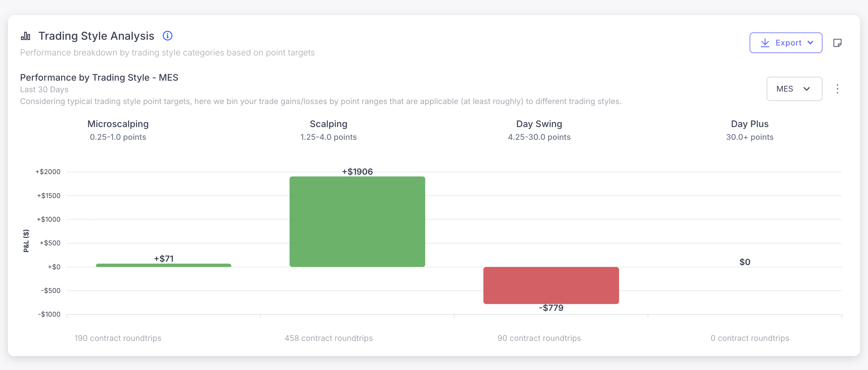Click the -$779 value label

point(551,308)
